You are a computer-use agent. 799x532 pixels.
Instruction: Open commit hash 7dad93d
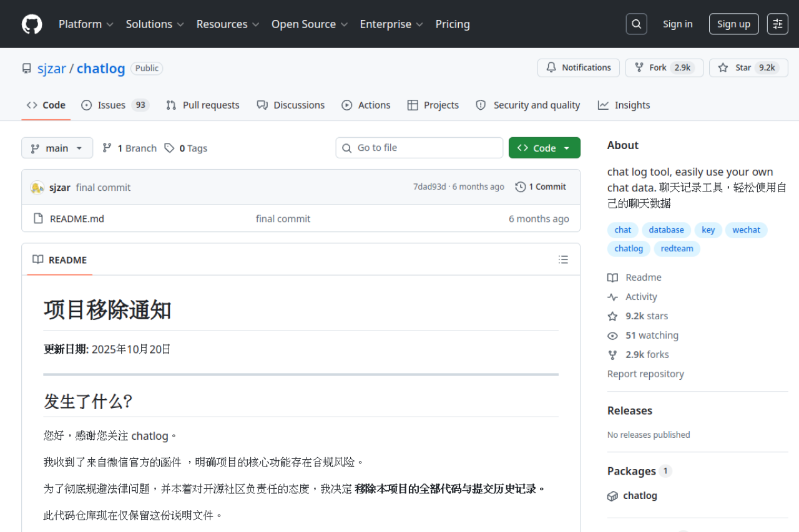tap(429, 187)
